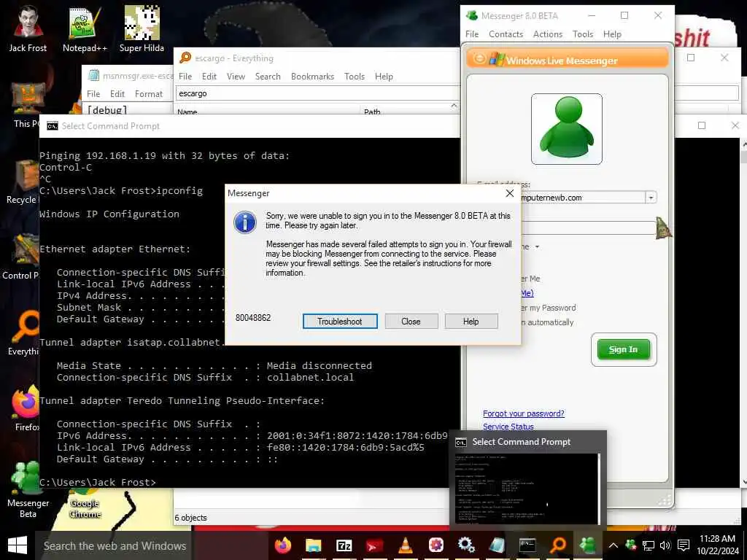Click the e-mail address field in Messenger

click(x=584, y=197)
